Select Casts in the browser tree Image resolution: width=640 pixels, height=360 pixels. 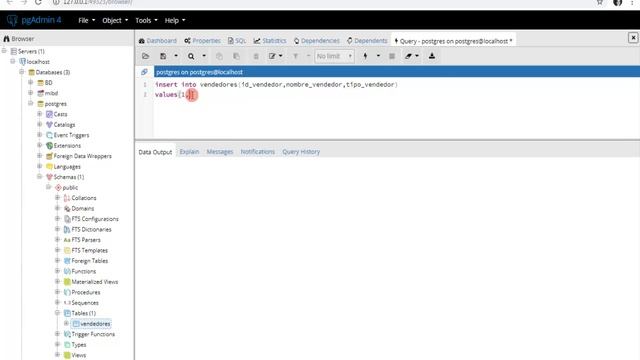tap(60, 114)
